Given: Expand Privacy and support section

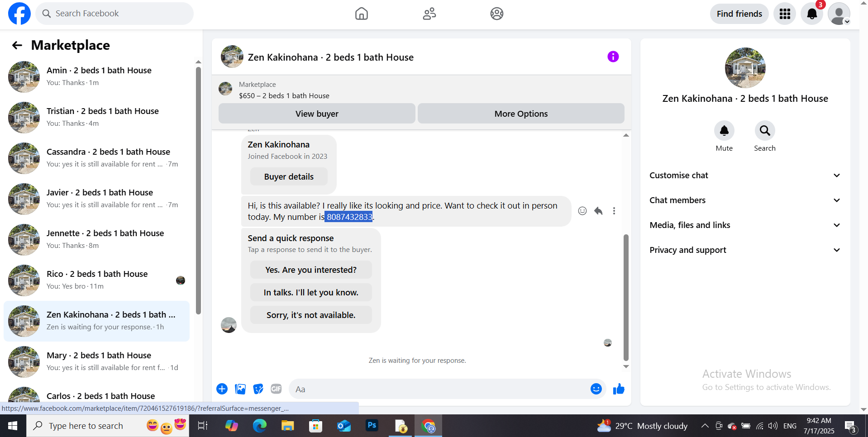Looking at the screenshot, I should (x=745, y=250).
